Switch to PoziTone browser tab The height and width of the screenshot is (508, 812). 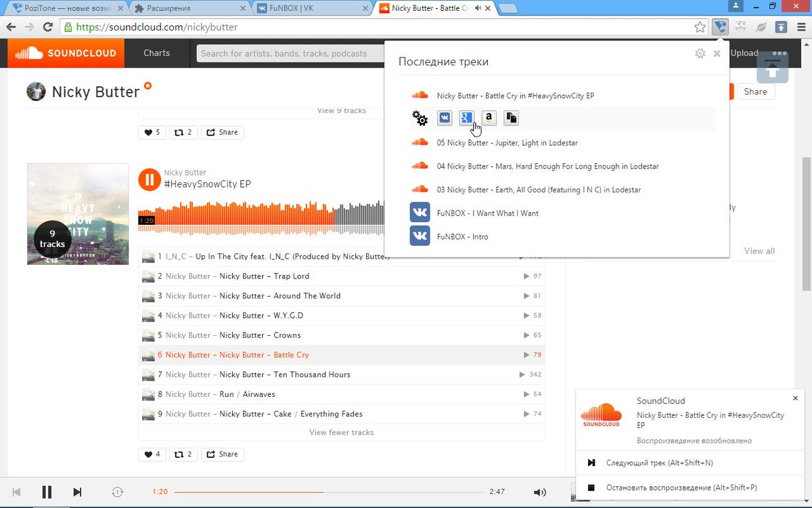point(68,8)
